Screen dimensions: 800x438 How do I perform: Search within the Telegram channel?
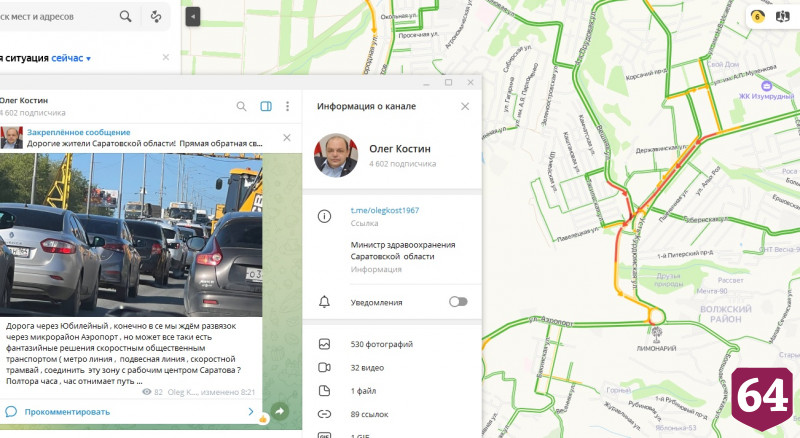coord(241,106)
